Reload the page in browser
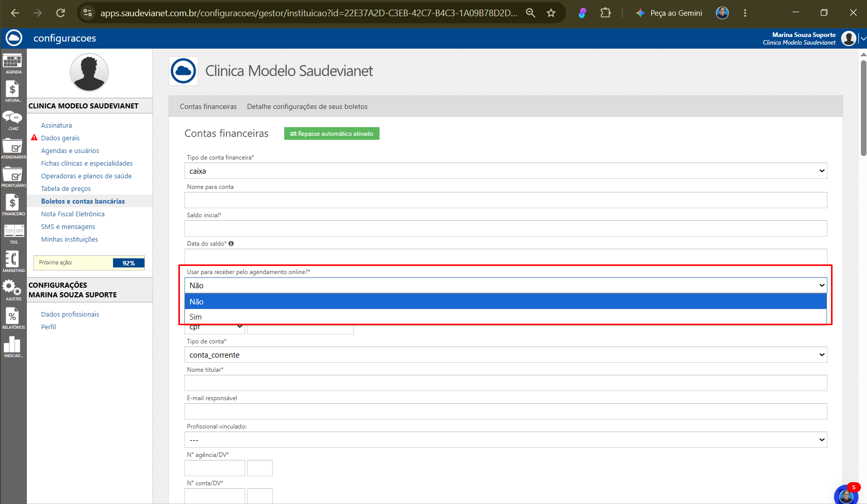 coord(60,13)
